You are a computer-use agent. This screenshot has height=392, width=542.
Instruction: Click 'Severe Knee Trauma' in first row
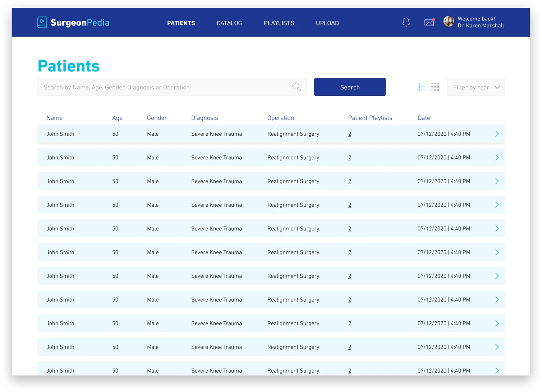[217, 134]
